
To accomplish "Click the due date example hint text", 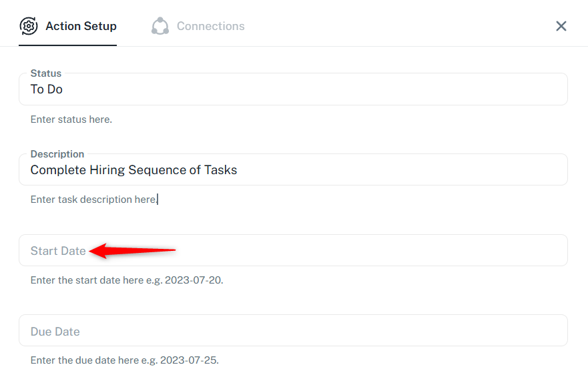I will (124, 361).
